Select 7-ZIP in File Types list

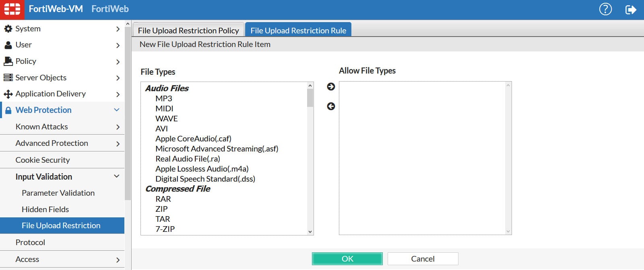pos(165,229)
